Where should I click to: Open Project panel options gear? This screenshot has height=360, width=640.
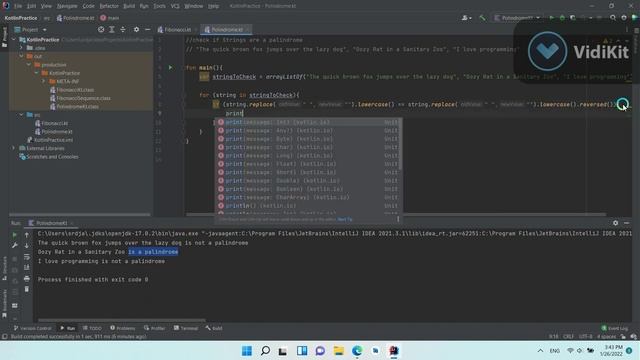coord(136,29)
